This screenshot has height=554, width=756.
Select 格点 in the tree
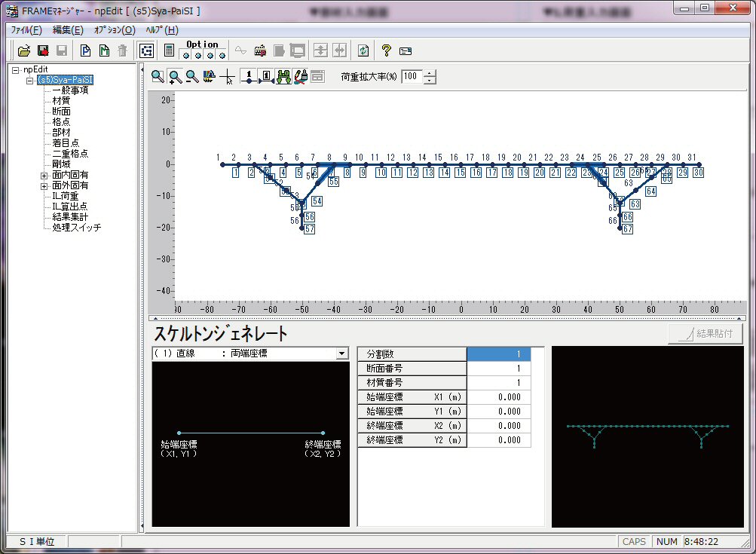(x=62, y=122)
